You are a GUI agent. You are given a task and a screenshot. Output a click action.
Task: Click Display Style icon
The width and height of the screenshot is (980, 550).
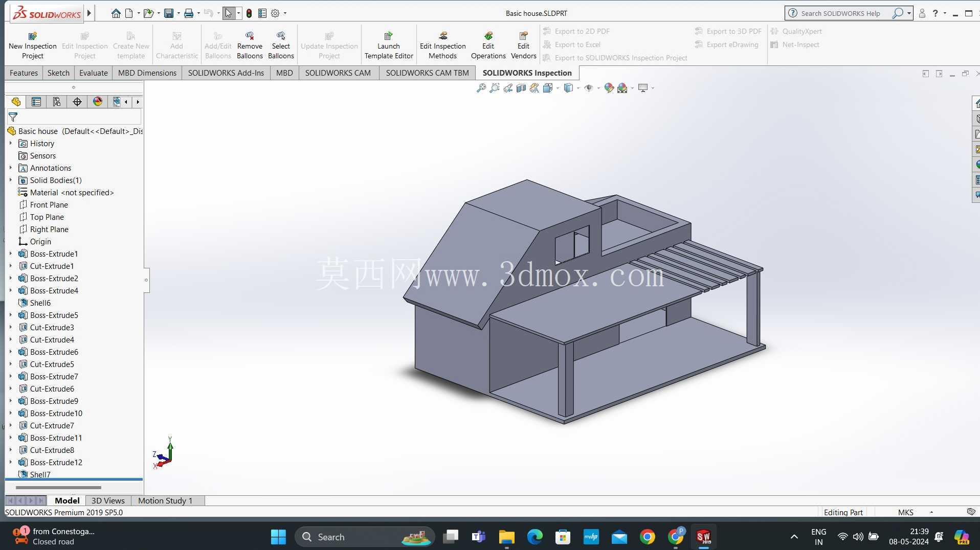[568, 88]
